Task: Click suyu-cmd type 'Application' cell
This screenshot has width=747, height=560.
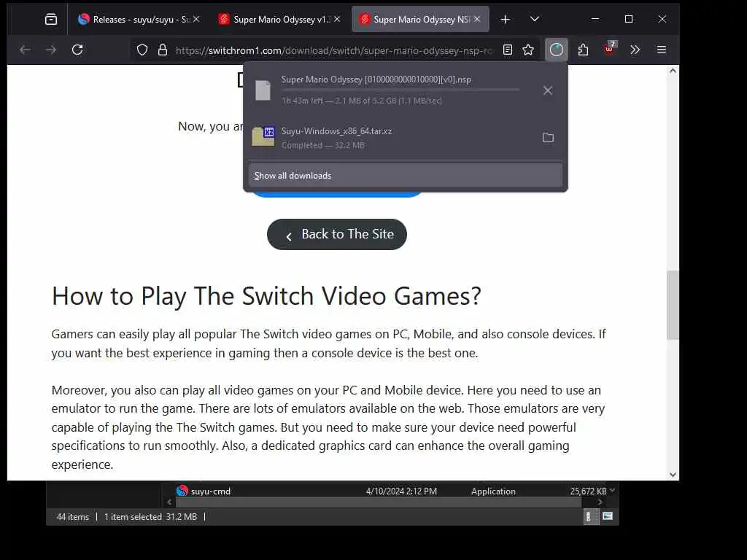Action: tap(493, 491)
